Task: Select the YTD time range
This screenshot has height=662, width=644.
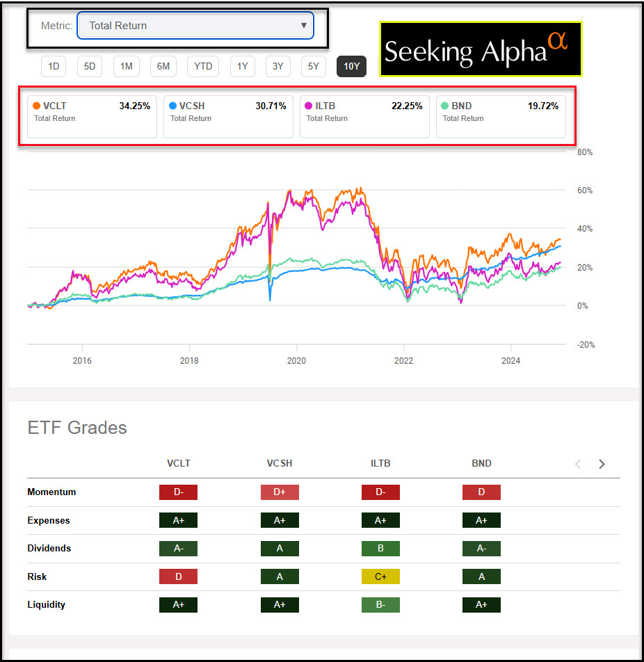Action: pyautogui.click(x=203, y=66)
